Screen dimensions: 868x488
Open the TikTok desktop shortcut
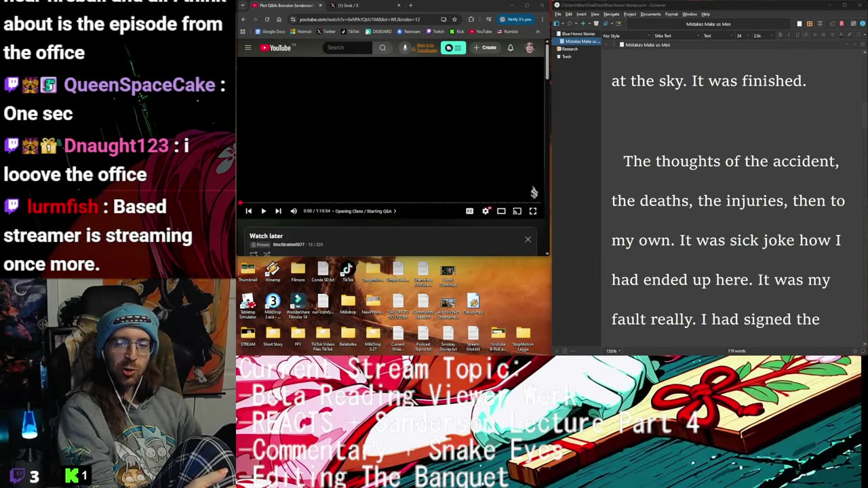[x=347, y=272]
